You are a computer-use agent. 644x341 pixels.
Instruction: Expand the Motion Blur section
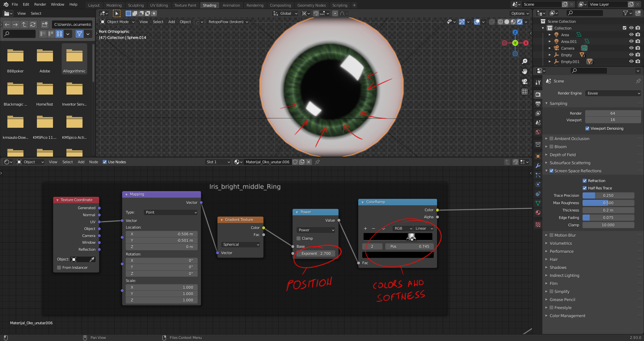point(547,235)
